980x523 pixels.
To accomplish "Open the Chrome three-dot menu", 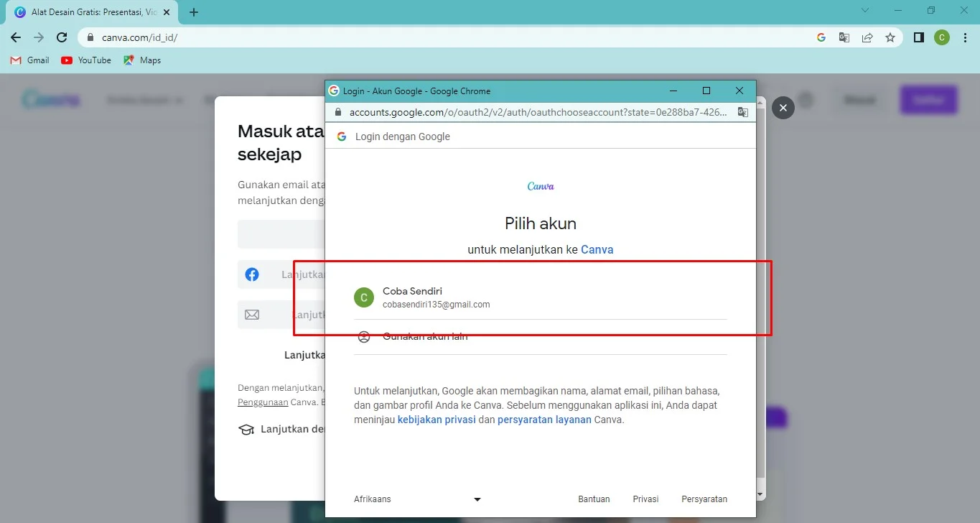I will (x=964, y=37).
